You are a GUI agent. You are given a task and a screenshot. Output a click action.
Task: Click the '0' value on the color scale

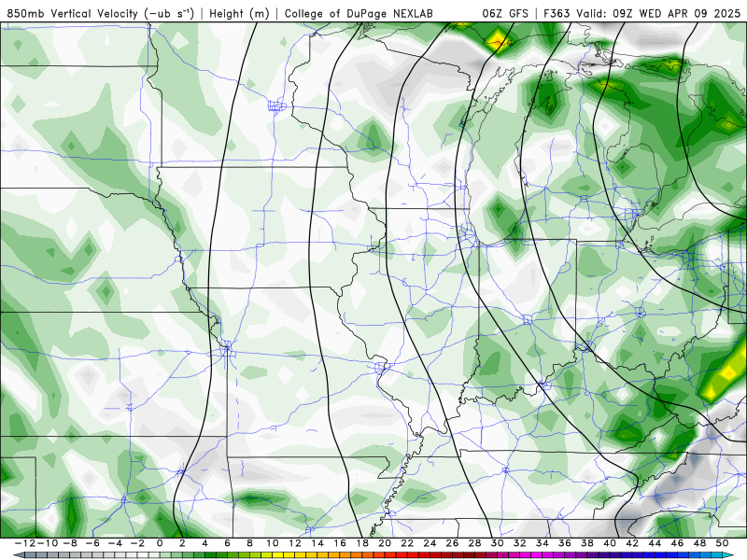(x=160, y=543)
